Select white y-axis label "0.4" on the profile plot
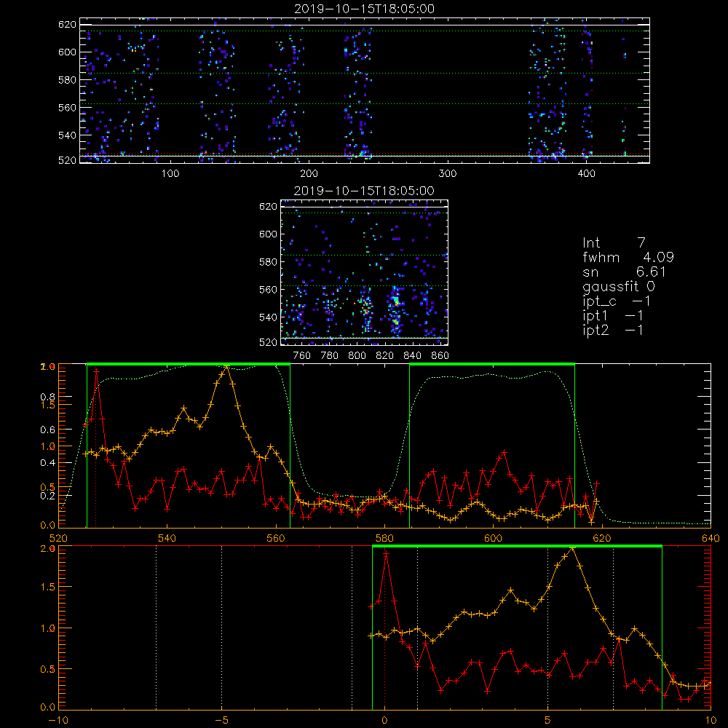The image size is (728, 728). tap(48, 463)
